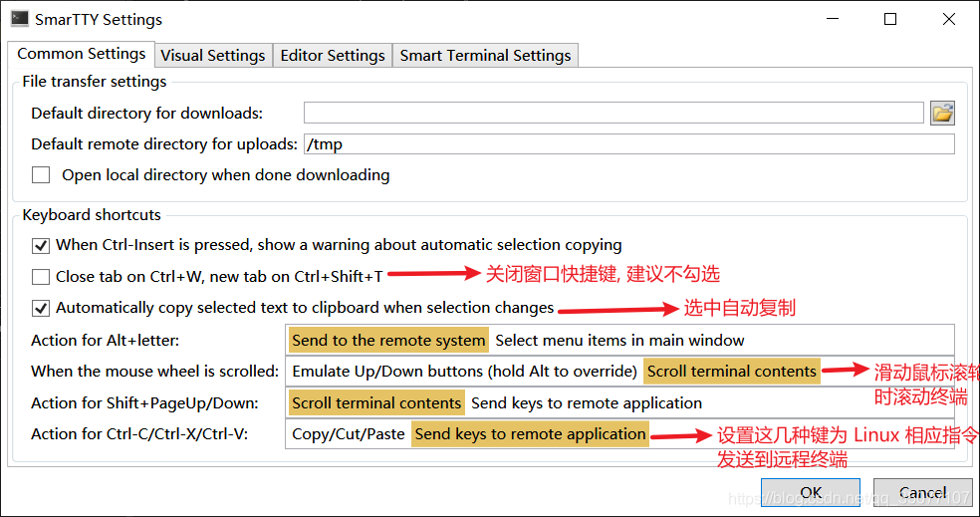Click the Default directory for downloads field
The image size is (980, 517).
click(x=613, y=114)
